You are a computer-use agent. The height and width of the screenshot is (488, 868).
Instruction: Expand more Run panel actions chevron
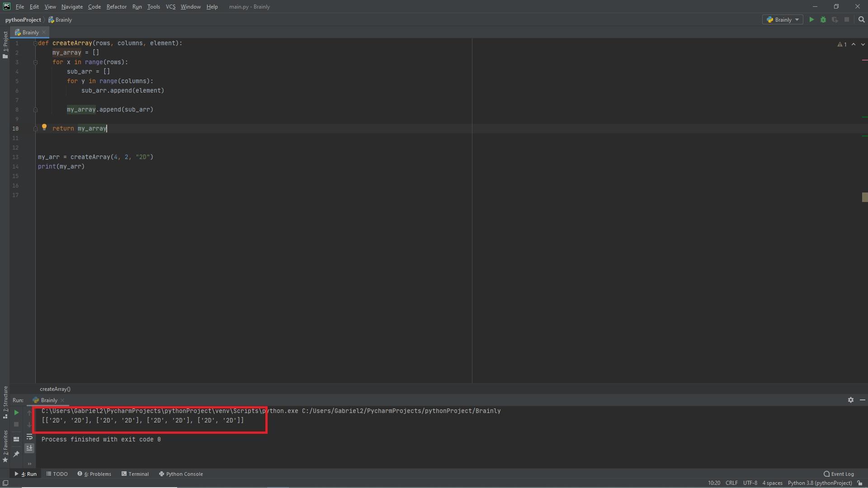[x=29, y=464]
